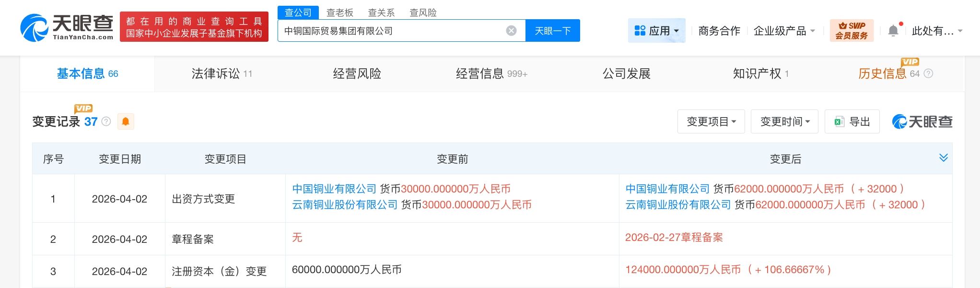This screenshot has height=288, width=980.
Task: Switch to 经营风险 tab
Action: point(357,73)
